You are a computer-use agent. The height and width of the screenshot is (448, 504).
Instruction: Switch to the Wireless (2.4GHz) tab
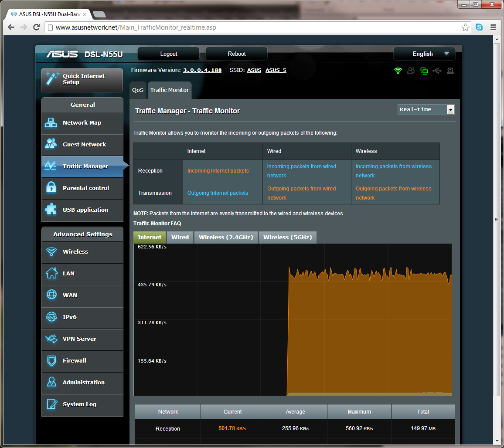(x=226, y=237)
